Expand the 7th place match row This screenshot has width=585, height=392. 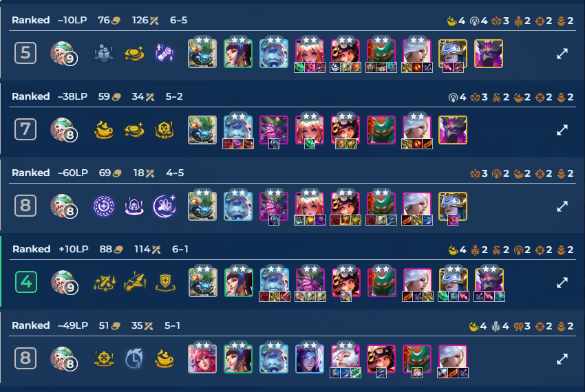coord(562,130)
